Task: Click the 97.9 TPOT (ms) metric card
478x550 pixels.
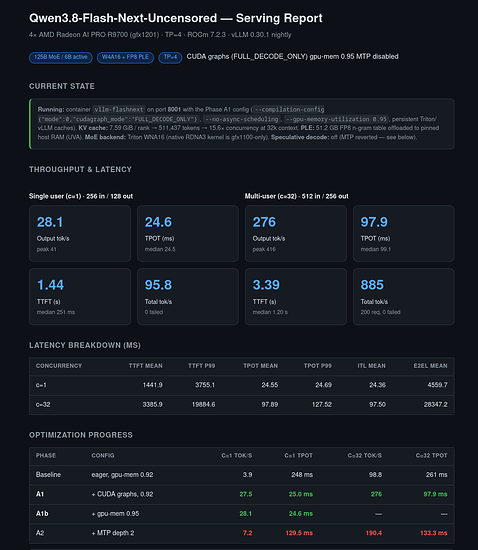Action: click(x=404, y=234)
